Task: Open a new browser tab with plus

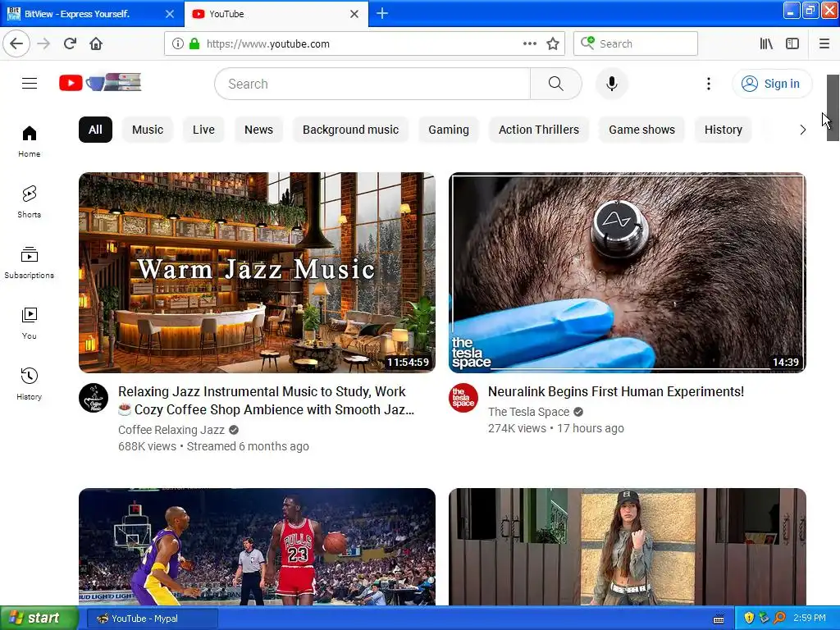Action: pos(382,13)
